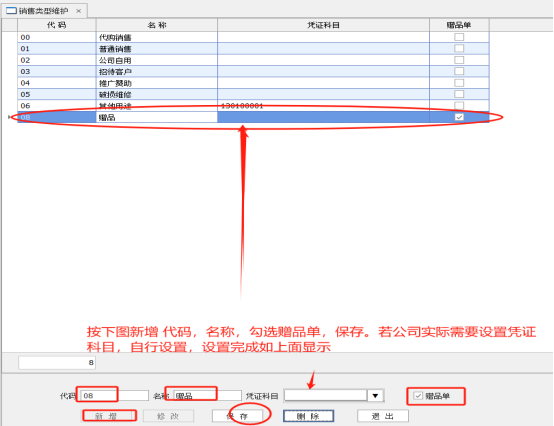Click the 名称 input field containing 赠品
This screenshot has height=426, width=554.
pos(207,396)
